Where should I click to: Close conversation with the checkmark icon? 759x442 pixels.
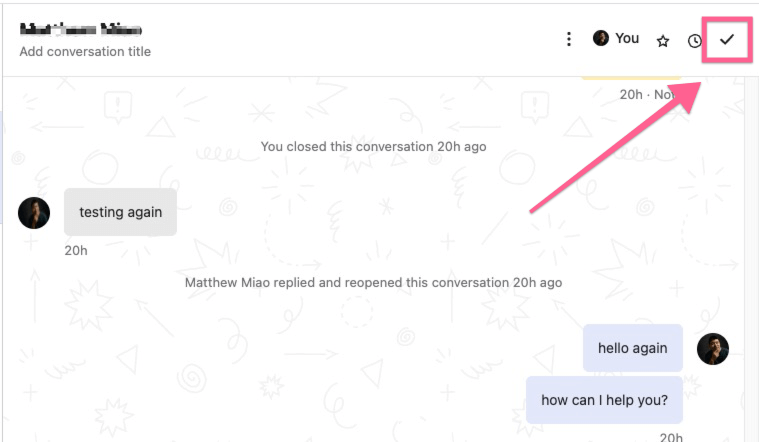pos(727,40)
